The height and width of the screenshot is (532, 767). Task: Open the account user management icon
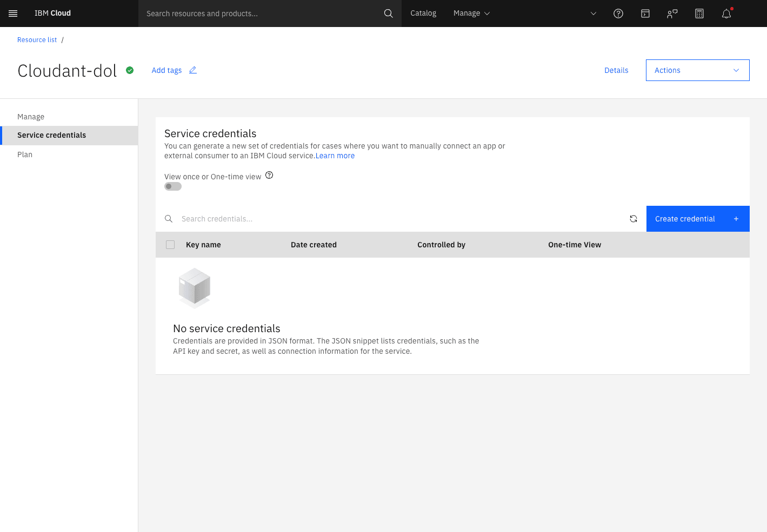[672, 14]
